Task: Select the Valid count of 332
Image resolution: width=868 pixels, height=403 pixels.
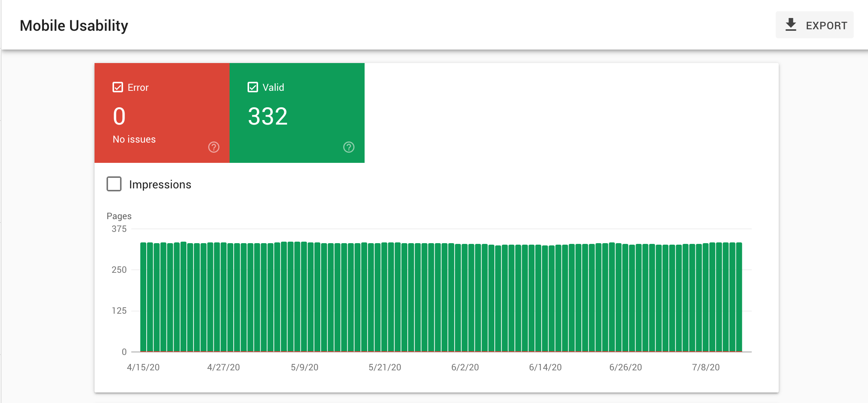Action: 268,116
